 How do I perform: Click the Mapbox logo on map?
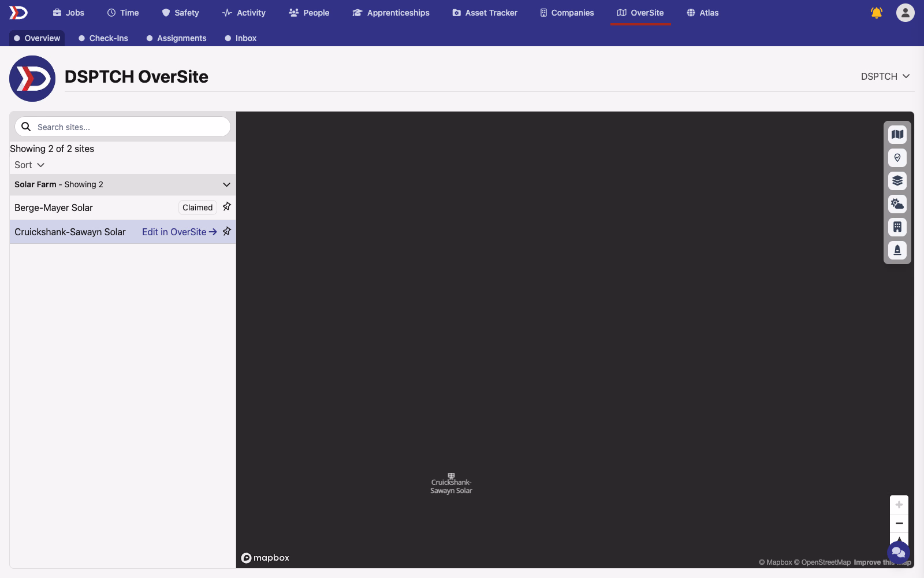(x=266, y=558)
